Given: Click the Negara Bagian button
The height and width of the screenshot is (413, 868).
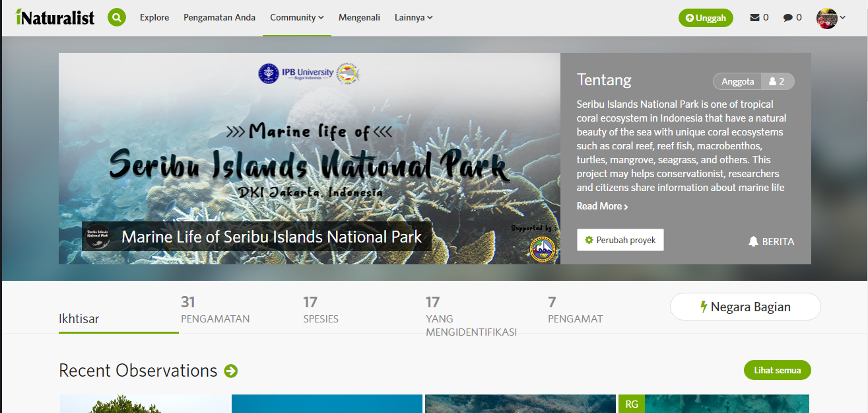Looking at the screenshot, I should click(x=745, y=307).
